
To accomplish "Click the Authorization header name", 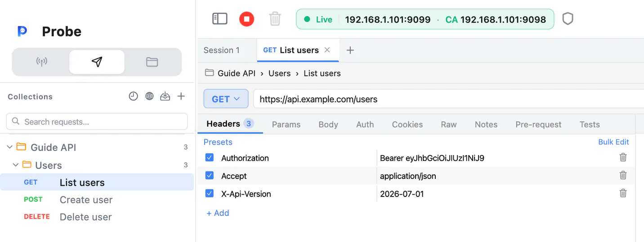I will click(x=245, y=158).
